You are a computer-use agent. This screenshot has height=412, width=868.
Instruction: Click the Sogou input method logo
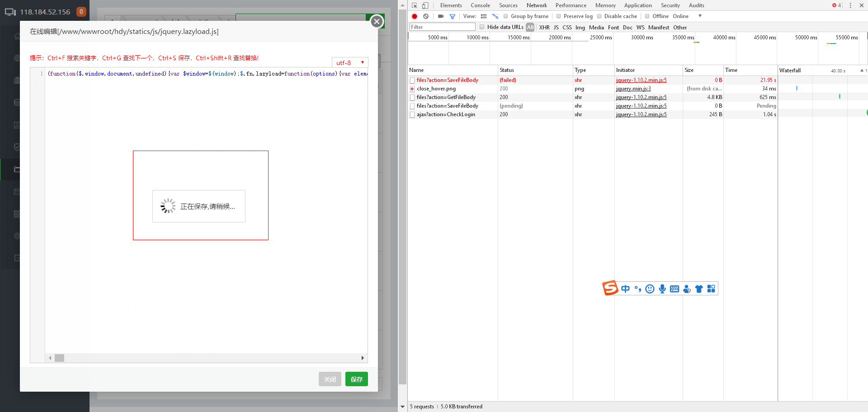(x=610, y=288)
